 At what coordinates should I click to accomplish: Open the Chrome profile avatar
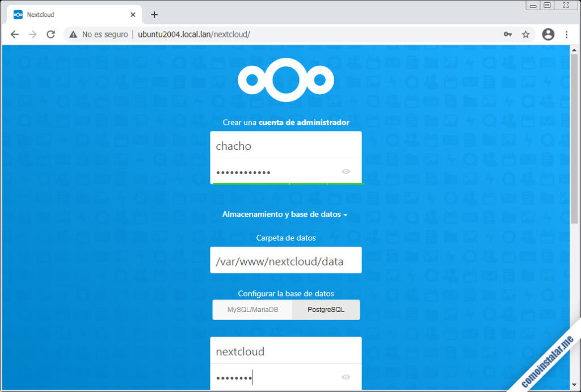click(x=548, y=35)
